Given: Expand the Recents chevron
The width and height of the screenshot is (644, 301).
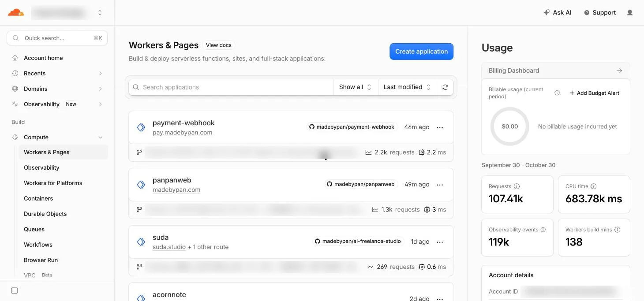Looking at the screenshot, I should (101, 74).
